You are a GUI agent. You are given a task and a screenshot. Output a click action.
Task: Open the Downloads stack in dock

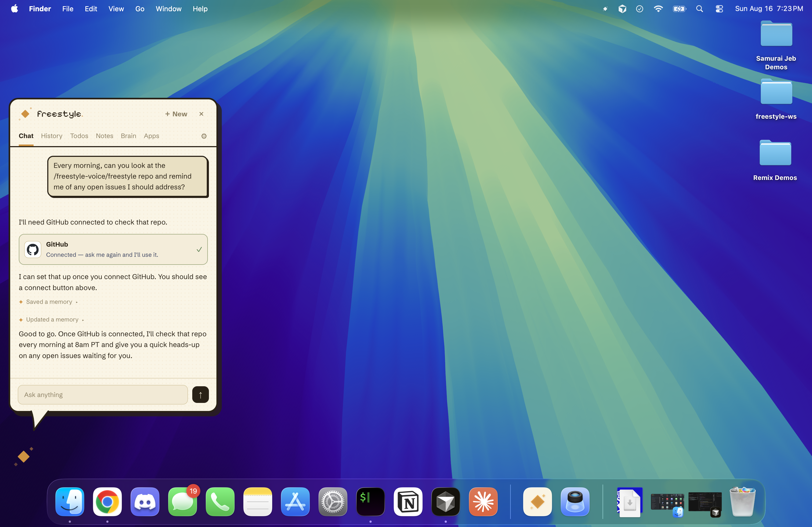[630, 502]
